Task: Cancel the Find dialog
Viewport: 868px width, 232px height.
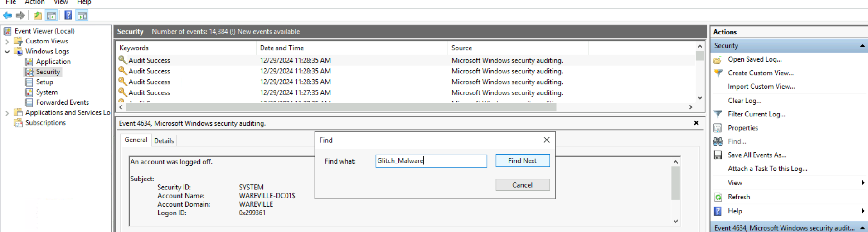Action: coord(522,185)
